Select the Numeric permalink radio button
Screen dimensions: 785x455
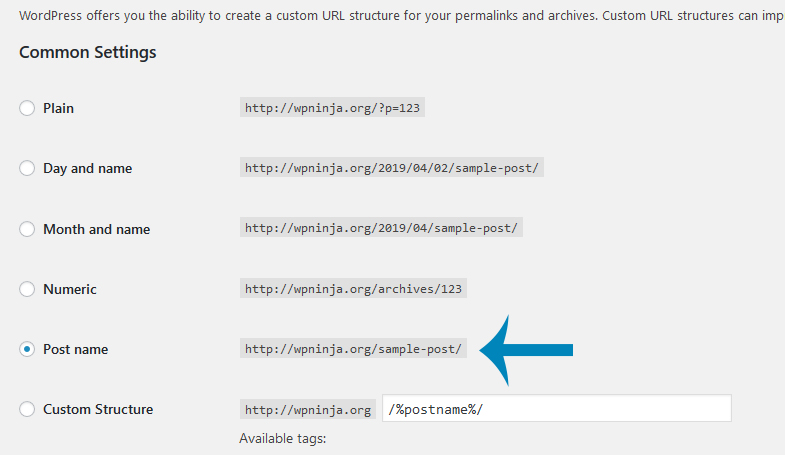[27, 289]
